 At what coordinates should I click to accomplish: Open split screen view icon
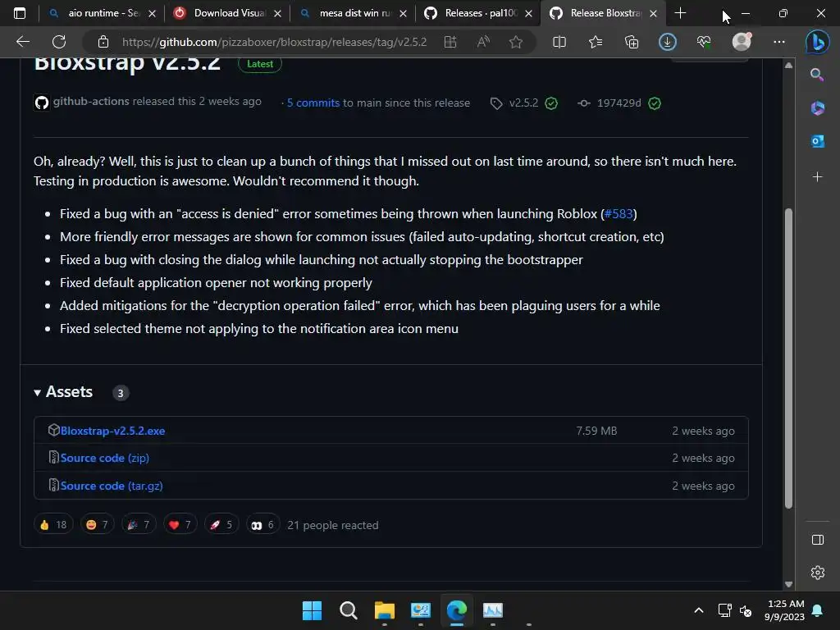click(559, 42)
